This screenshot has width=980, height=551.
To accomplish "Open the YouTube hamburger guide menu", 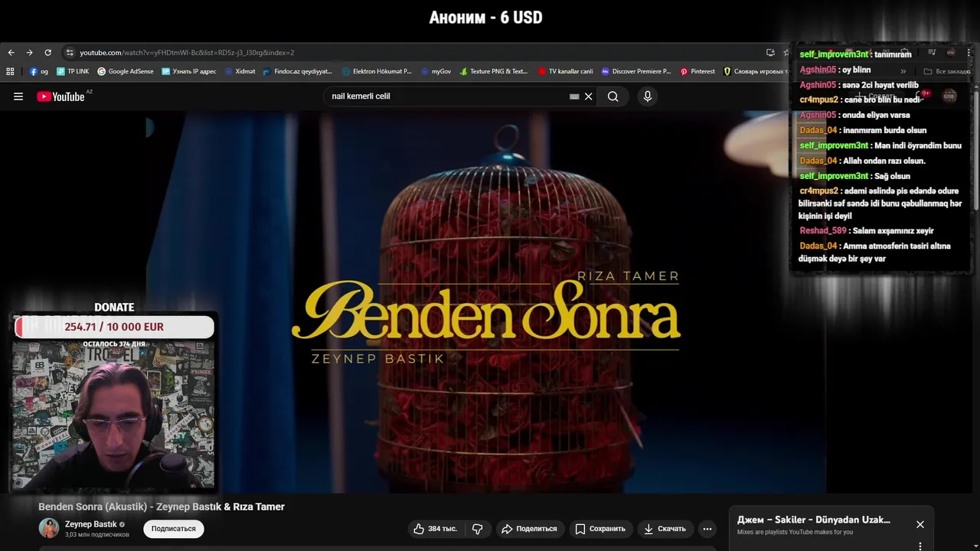I will coord(18,96).
